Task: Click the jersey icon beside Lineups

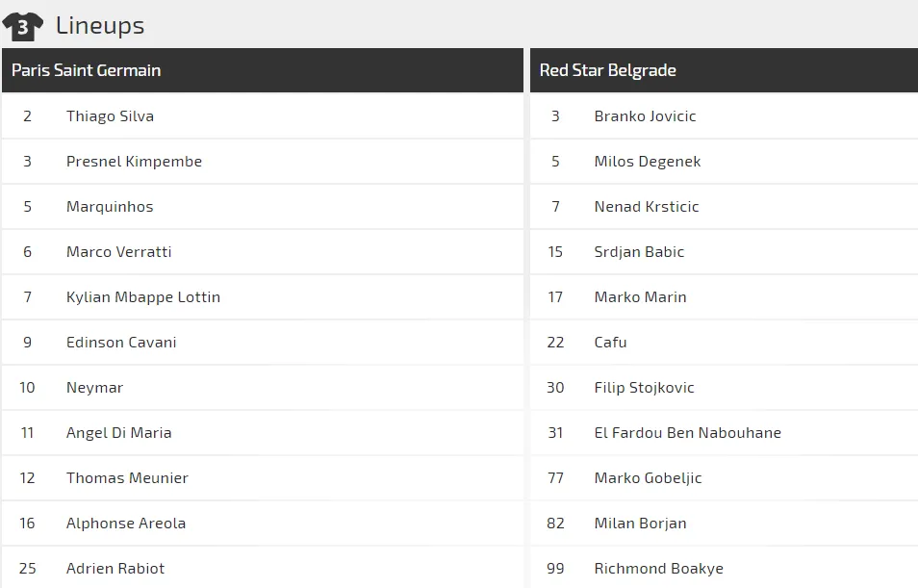Action: (23, 26)
